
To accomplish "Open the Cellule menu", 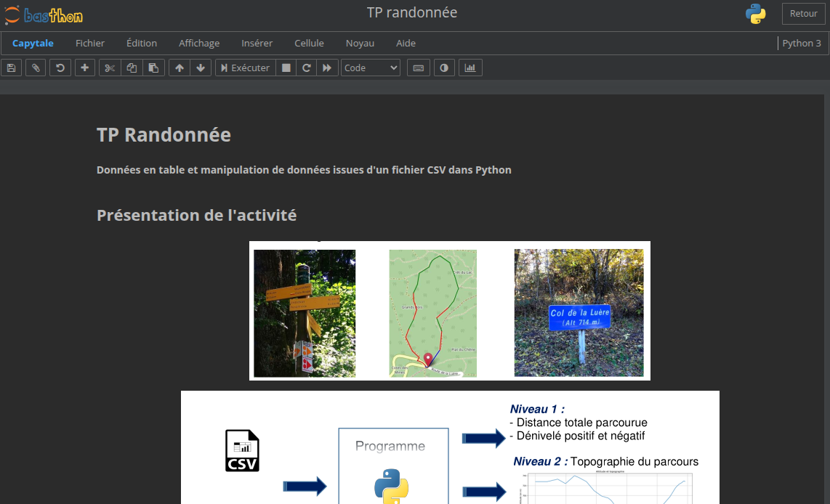I will (309, 44).
